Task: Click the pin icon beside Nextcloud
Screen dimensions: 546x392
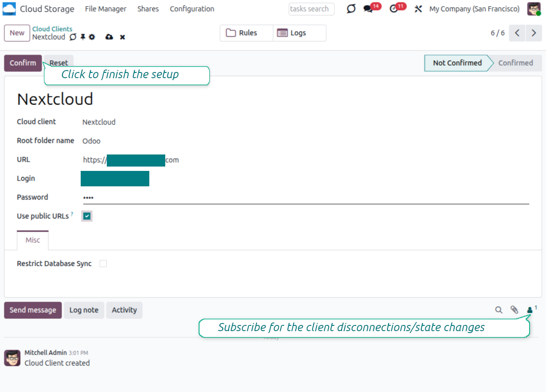Action: 83,37
